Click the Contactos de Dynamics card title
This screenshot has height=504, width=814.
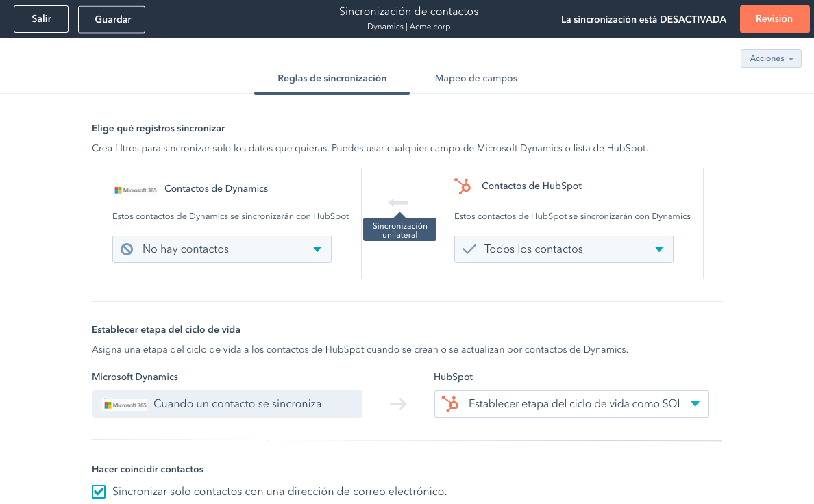217,188
